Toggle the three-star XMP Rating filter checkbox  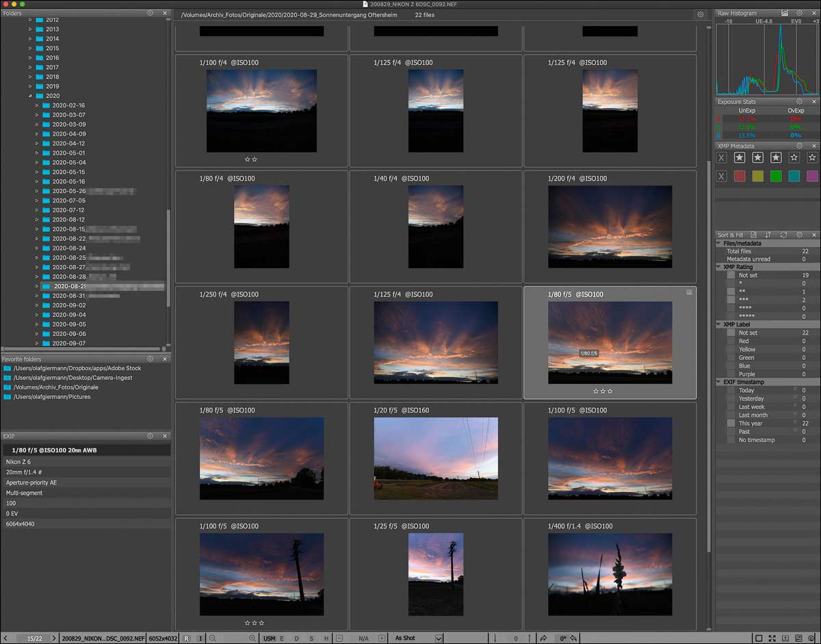tap(731, 300)
